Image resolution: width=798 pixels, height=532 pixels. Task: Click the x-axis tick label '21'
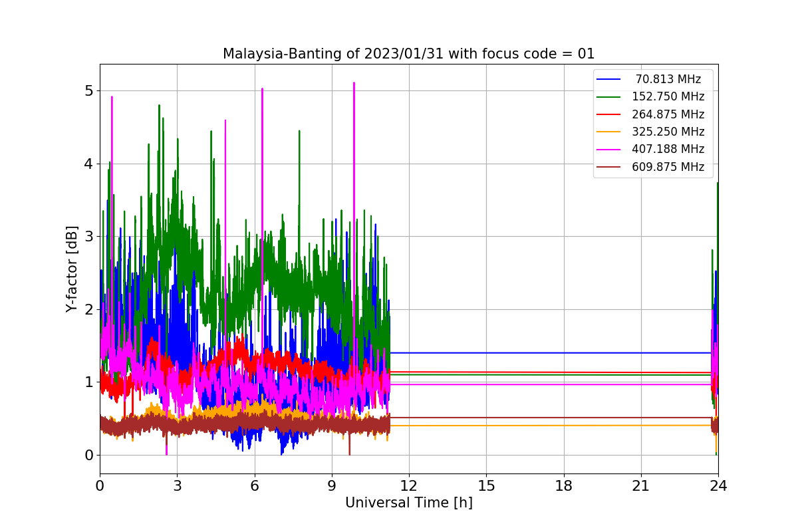[x=640, y=486]
